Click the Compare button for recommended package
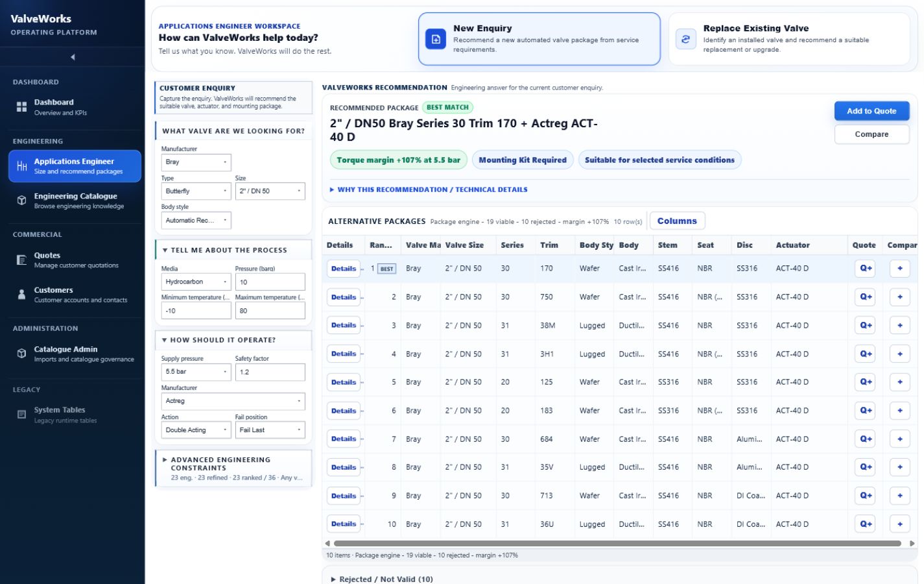Screen dimensions: 924x584 (x=871, y=134)
